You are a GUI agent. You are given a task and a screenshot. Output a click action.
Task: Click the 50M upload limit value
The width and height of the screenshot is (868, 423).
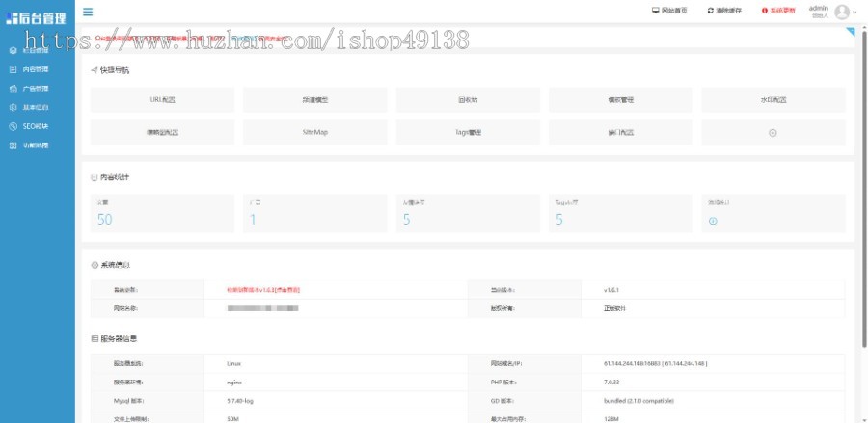232,419
